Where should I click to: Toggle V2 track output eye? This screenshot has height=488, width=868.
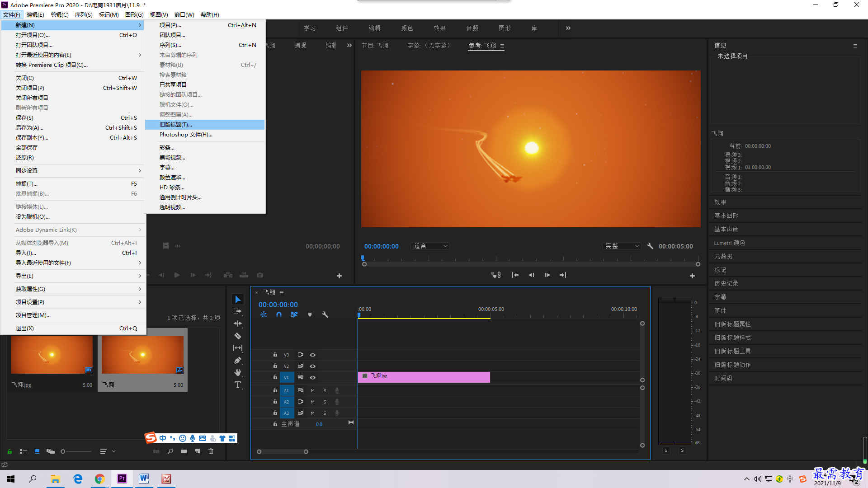coord(312,366)
